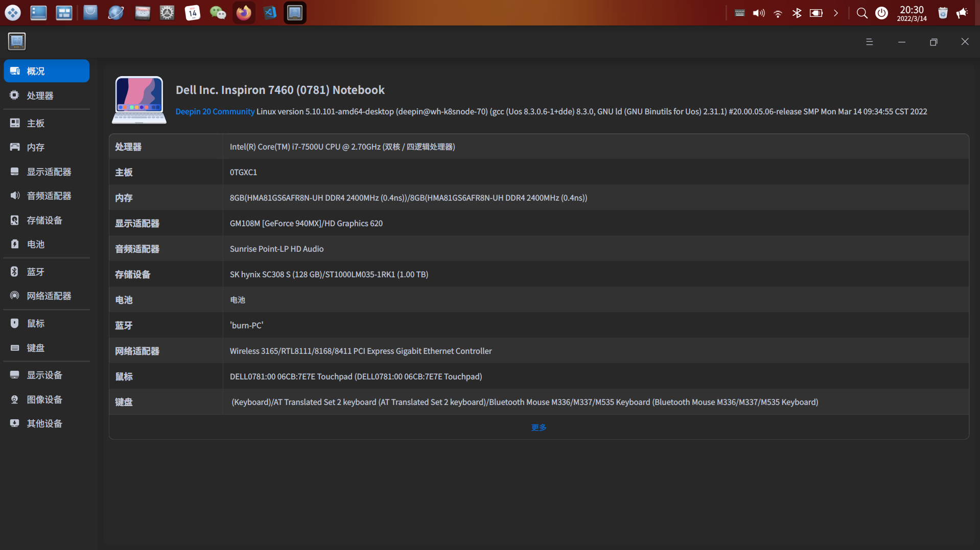Open the dock search icon
Screen dimensions: 980x550
tap(862, 13)
